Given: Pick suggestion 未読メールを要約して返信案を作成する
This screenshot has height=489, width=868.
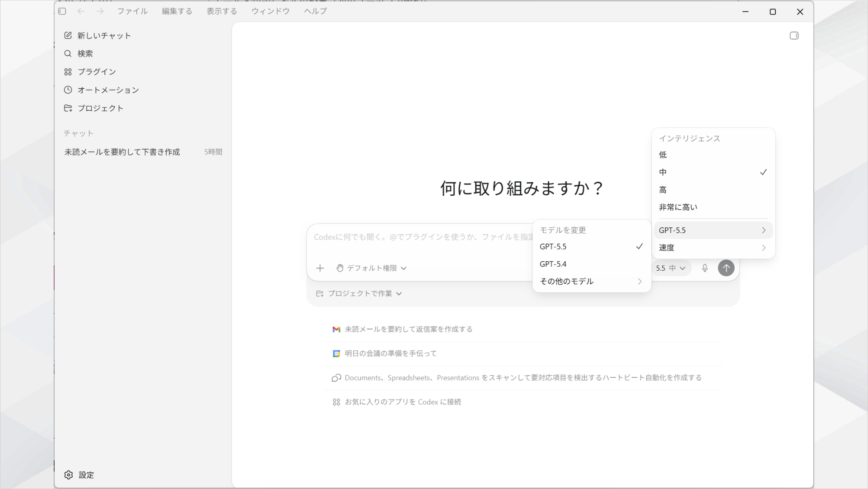Looking at the screenshot, I should coord(523,329).
